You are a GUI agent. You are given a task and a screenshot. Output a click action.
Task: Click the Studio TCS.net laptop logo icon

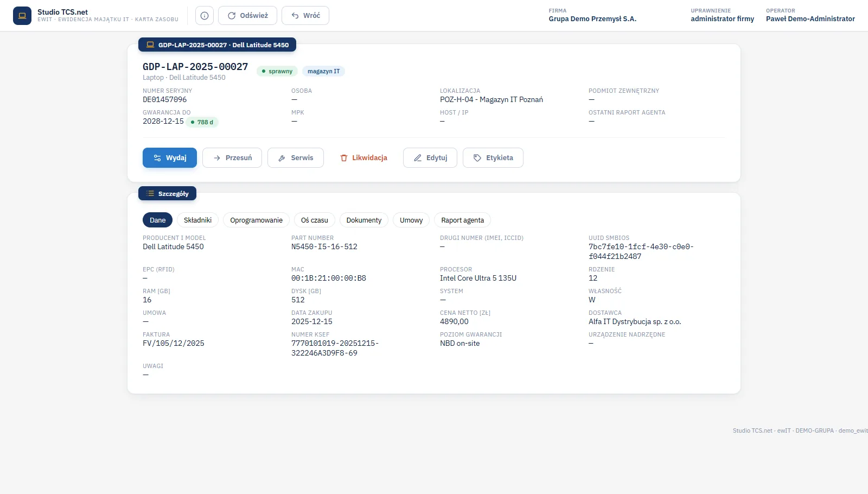click(22, 16)
